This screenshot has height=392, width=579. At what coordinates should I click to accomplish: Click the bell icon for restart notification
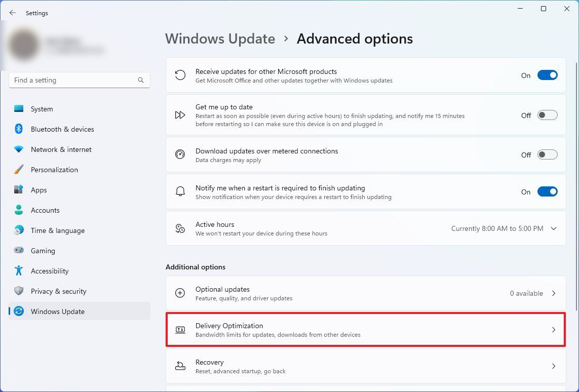[180, 191]
